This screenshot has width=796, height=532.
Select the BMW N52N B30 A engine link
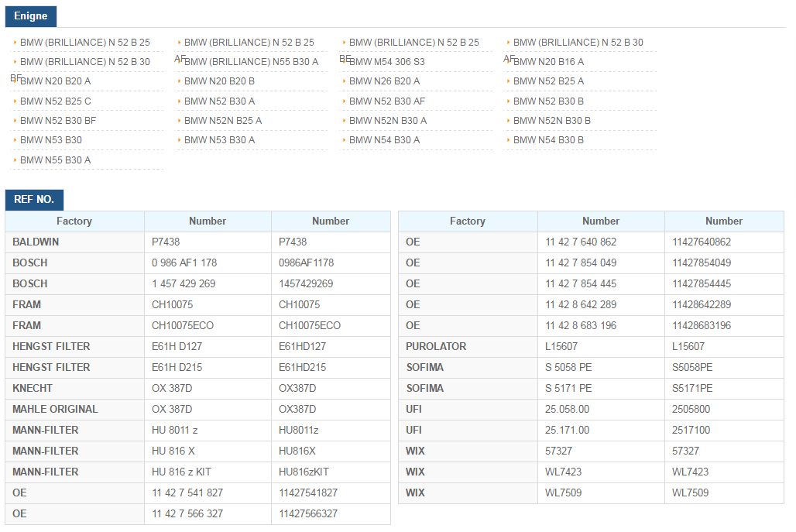pos(388,121)
